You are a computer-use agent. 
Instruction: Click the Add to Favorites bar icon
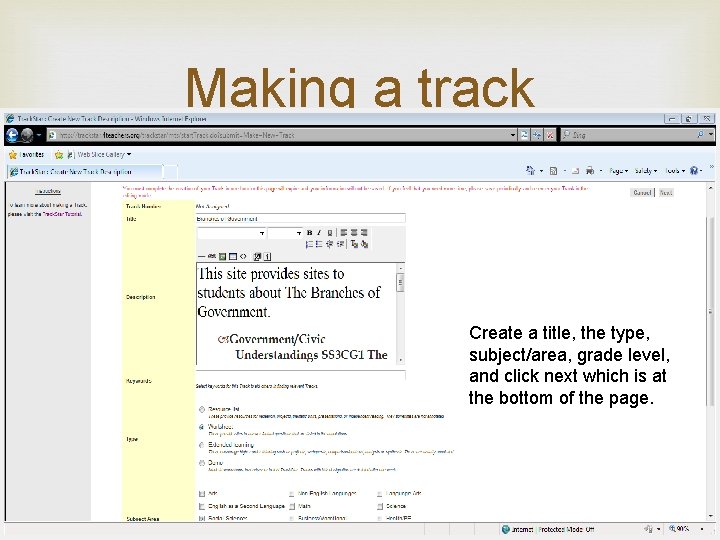pos(59,155)
